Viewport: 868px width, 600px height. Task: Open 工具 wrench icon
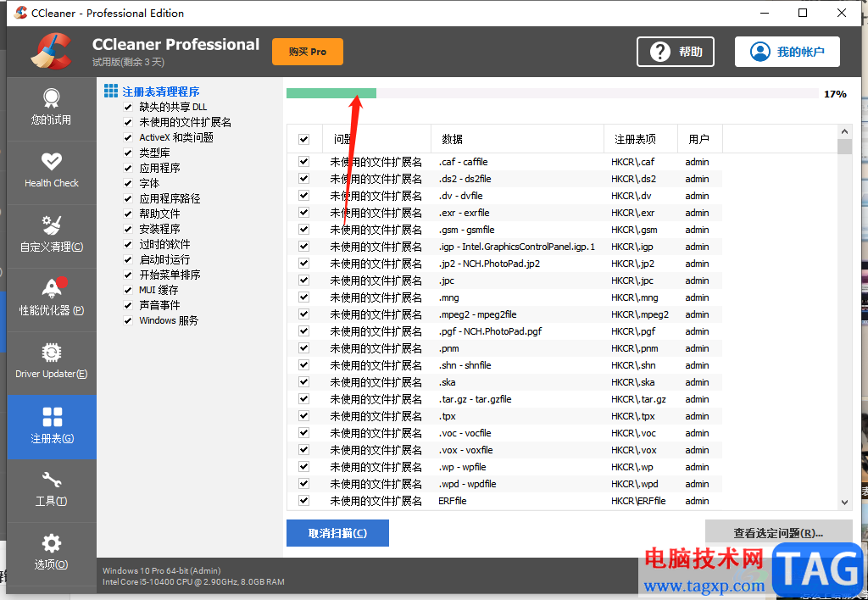(52, 480)
